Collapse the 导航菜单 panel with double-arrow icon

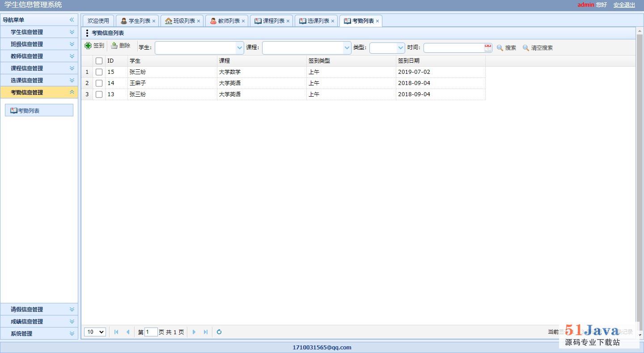click(72, 20)
